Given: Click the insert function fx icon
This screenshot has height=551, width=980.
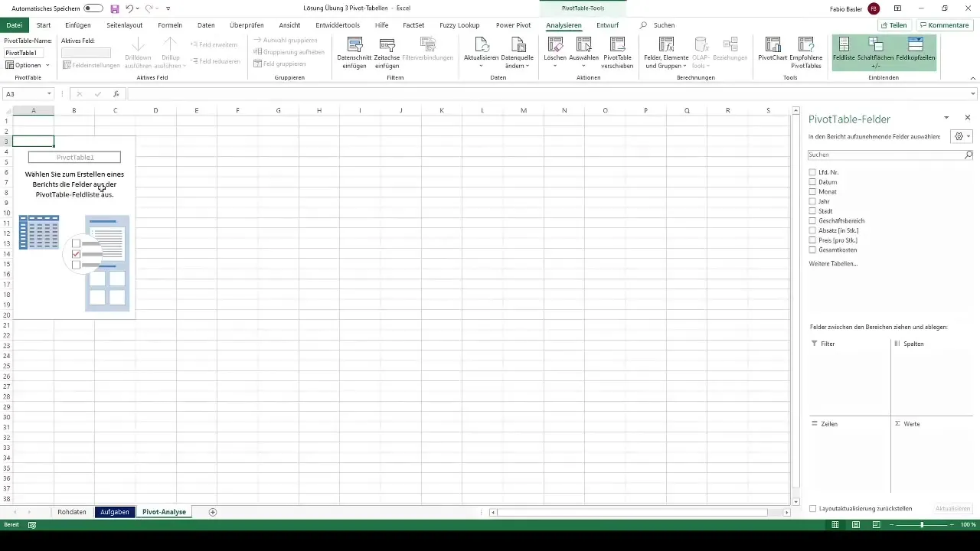Looking at the screenshot, I should coord(116,94).
